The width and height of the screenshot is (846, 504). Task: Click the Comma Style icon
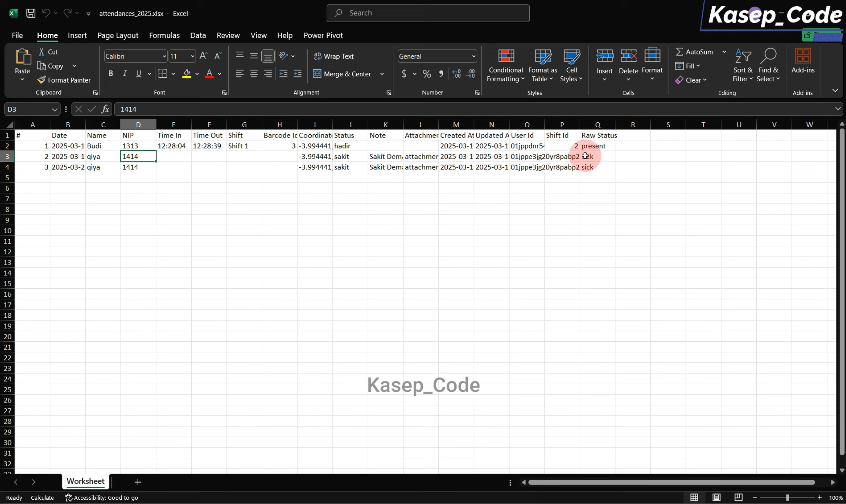point(441,74)
